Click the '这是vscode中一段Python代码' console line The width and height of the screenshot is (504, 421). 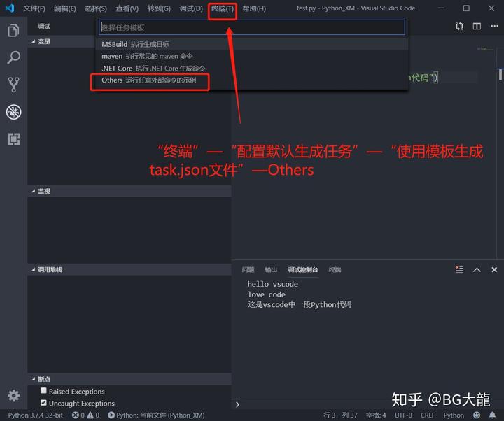pyautogui.click(x=300, y=304)
